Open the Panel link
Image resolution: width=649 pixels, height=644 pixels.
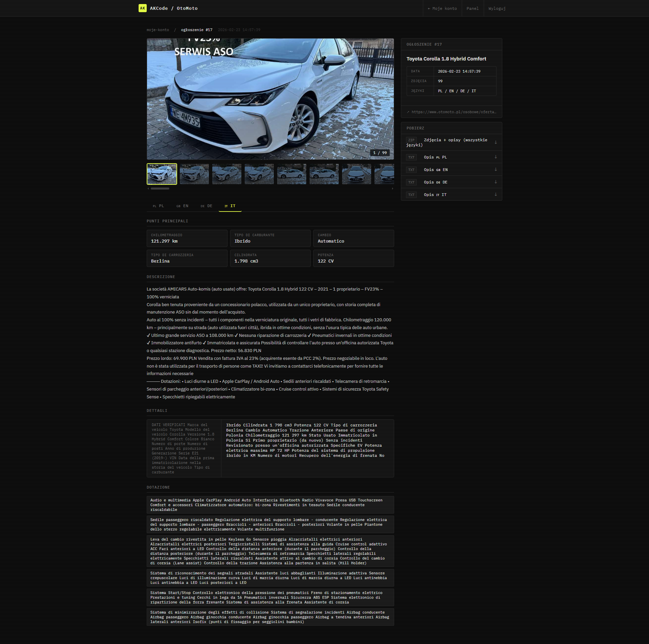pos(473,8)
